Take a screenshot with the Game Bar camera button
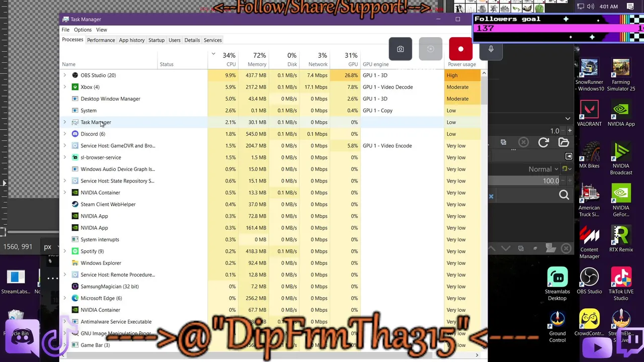 point(400,49)
